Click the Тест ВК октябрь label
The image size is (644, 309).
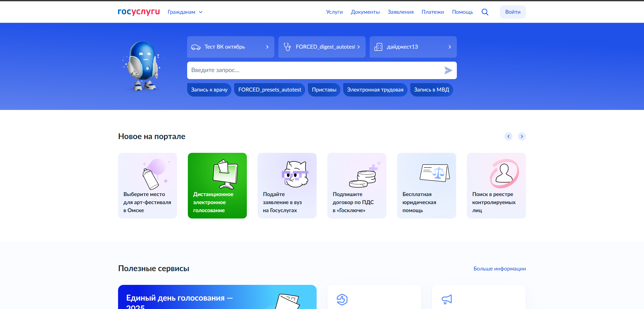225,47
